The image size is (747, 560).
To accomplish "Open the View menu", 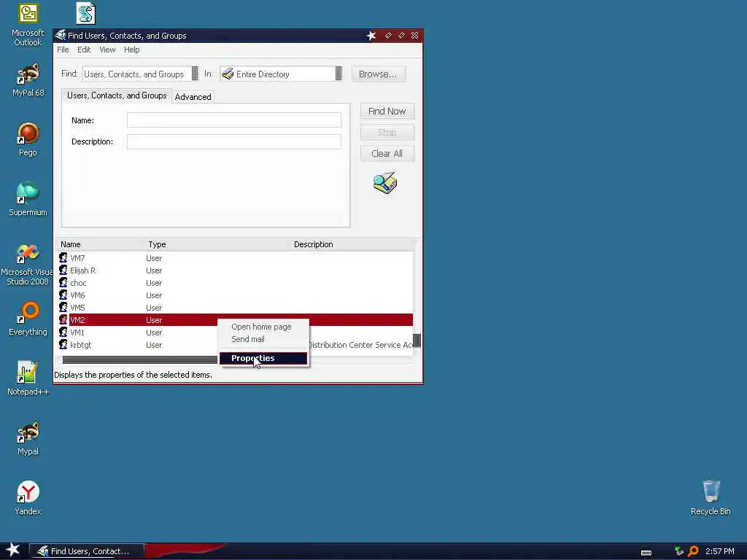I will [107, 50].
